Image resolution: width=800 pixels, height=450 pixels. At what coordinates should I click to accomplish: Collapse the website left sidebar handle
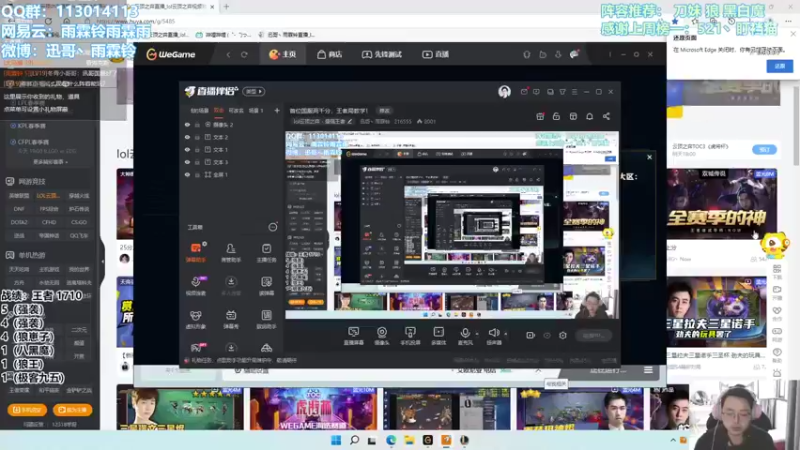(x=103, y=260)
